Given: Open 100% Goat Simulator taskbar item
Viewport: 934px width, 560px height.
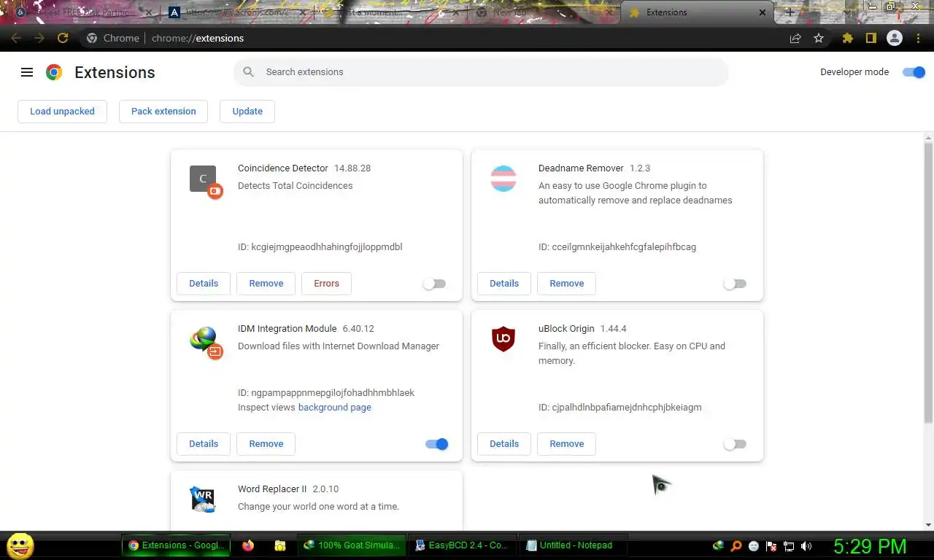Looking at the screenshot, I should tap(352, 545).
